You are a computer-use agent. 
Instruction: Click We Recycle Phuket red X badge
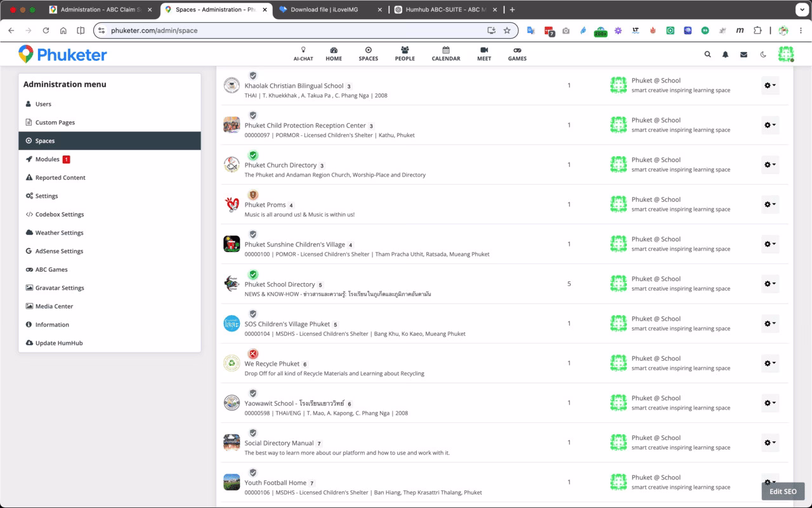[253, 354]
